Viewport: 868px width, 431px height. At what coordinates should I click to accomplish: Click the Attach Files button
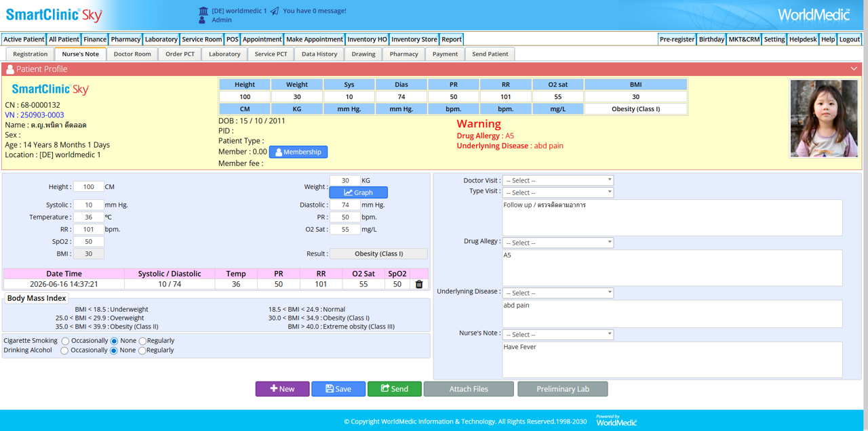click(469, 389)
